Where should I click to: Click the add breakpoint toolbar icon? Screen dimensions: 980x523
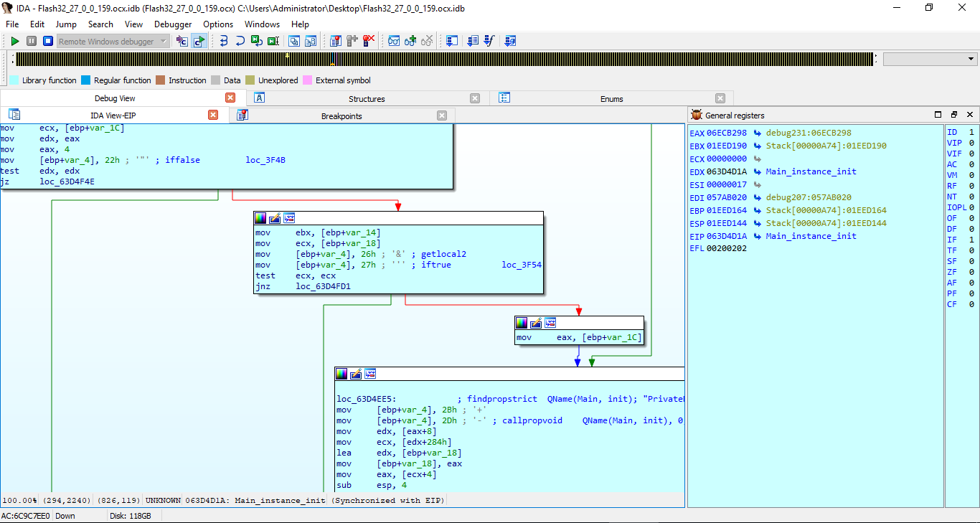click(x=352, y=41)
